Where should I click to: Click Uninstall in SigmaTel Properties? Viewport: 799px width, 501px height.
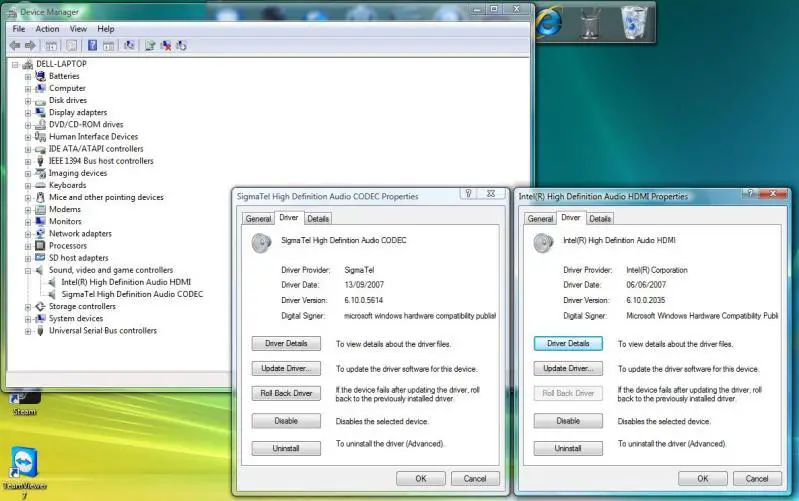(x=286, y=449)
